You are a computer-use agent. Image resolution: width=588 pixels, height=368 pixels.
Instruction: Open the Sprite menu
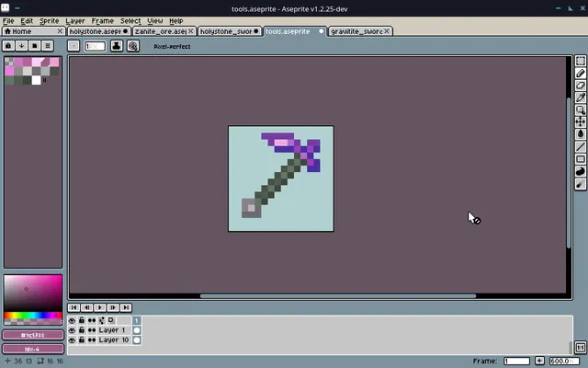point(49,21)
